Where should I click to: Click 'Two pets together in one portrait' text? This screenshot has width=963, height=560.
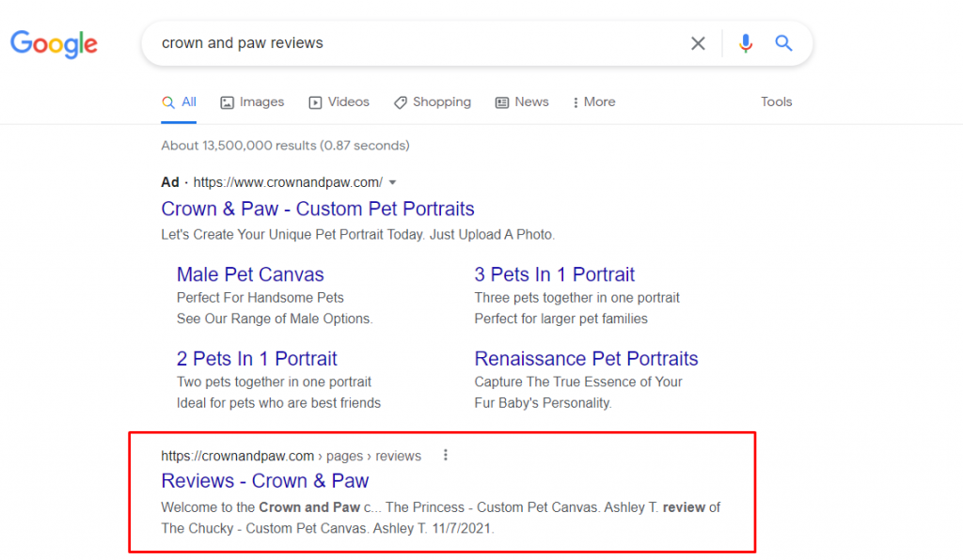coord(274,382)
